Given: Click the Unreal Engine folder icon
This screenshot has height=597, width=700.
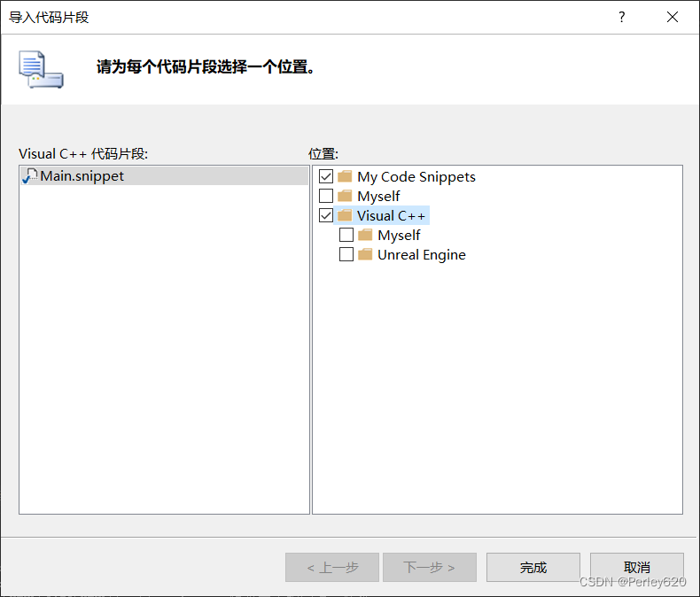Looking at the screenshot, I should coord(365,254).
